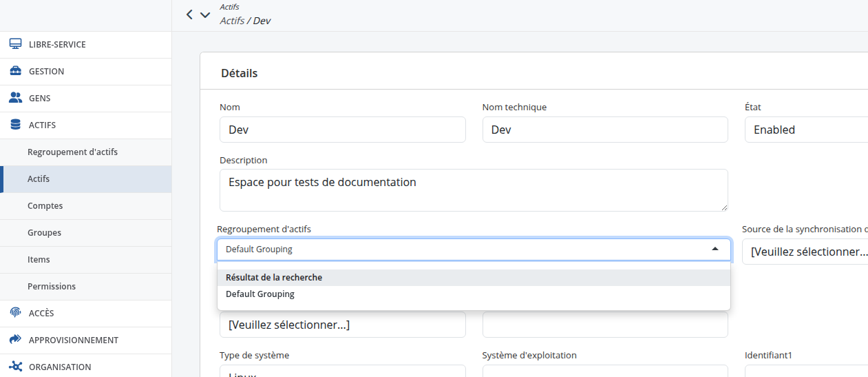Select the Groupes submenu item
The height and width of the screenshot is (377, 868).
[x=85, y=232]
